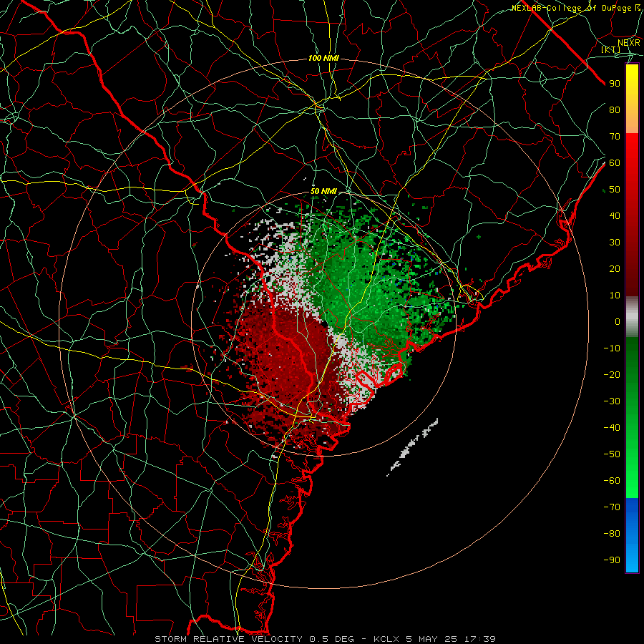Click the positive "70" scale value
This screenshot has width=644, height=644.
coord(615,137)
